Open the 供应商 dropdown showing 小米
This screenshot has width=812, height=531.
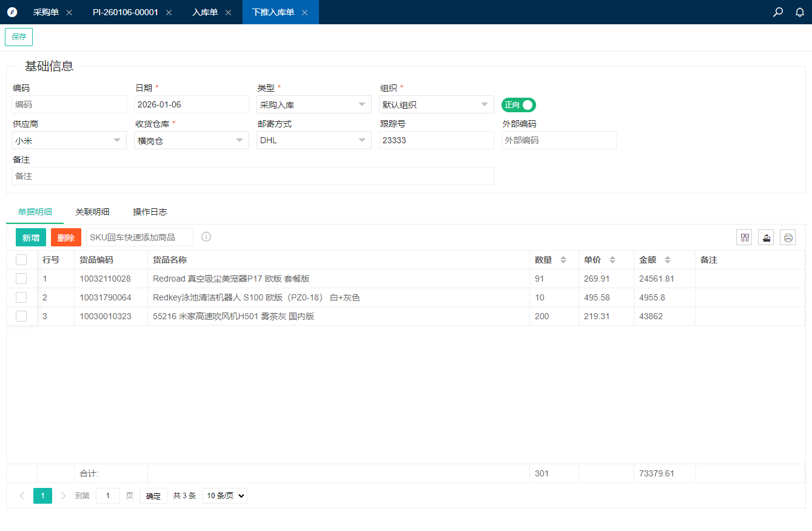tap(69, 140)
